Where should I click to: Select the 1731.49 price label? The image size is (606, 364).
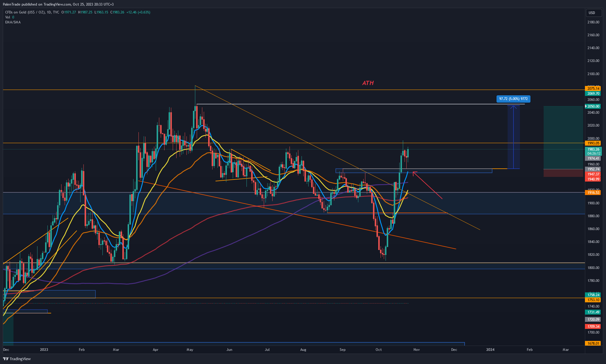[x=593, y=312]
